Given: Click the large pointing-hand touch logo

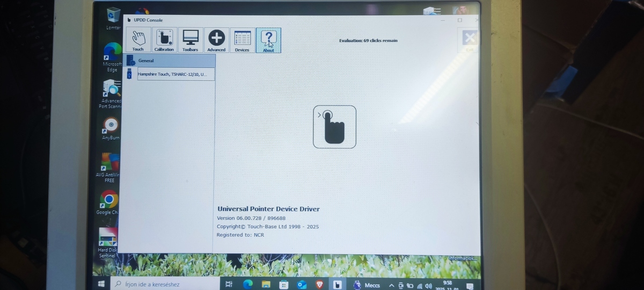Looking at the screenshot, I should (x=334, y=127).
